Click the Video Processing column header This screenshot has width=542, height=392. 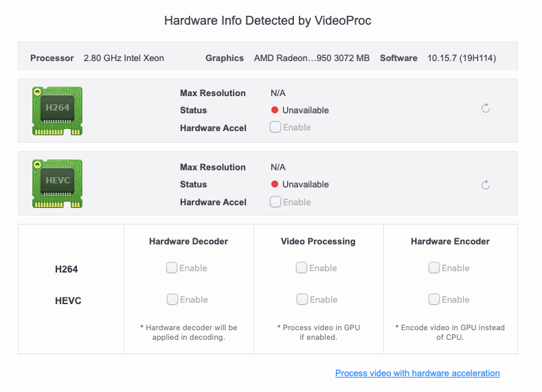tap(318, 242)
